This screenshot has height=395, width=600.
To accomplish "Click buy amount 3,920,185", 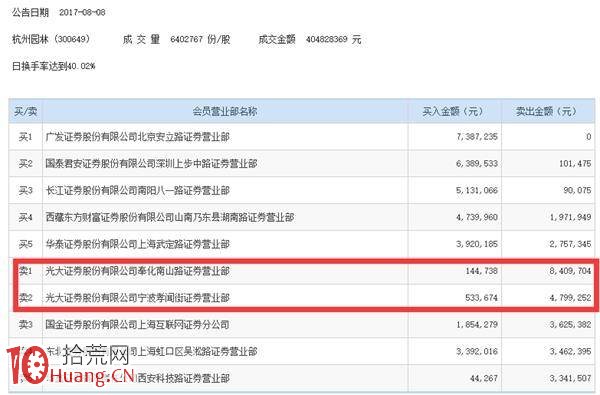I will coord(477,244).
